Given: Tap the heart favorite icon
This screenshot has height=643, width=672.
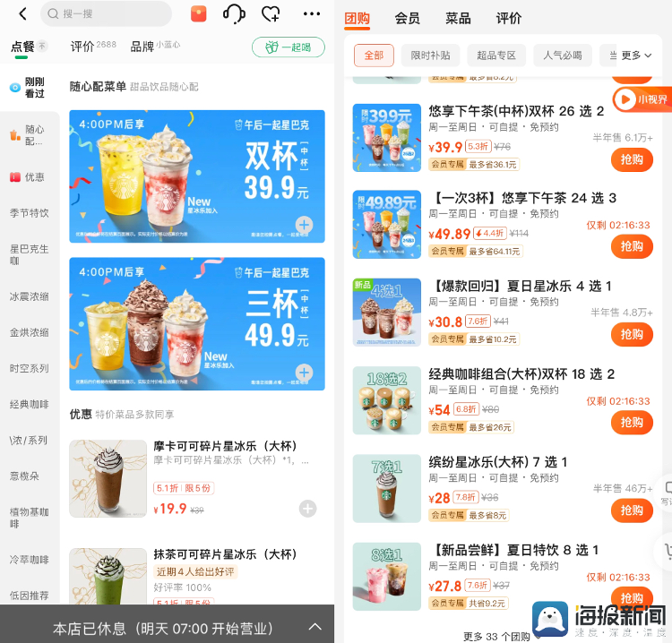Looking at the screenshot, I should [x=271, y=13].
